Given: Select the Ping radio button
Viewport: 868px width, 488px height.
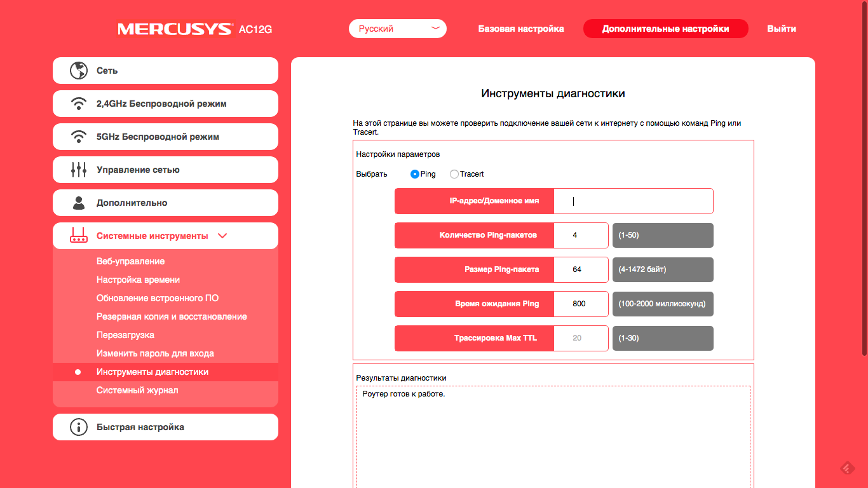Looking at the screenshot, I should click(x=415, y=174).
